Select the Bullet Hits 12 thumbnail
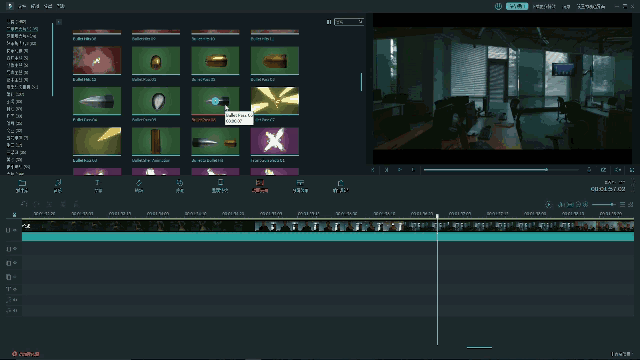The height and width of the screenshot is (360, 640). pos(97,60)
